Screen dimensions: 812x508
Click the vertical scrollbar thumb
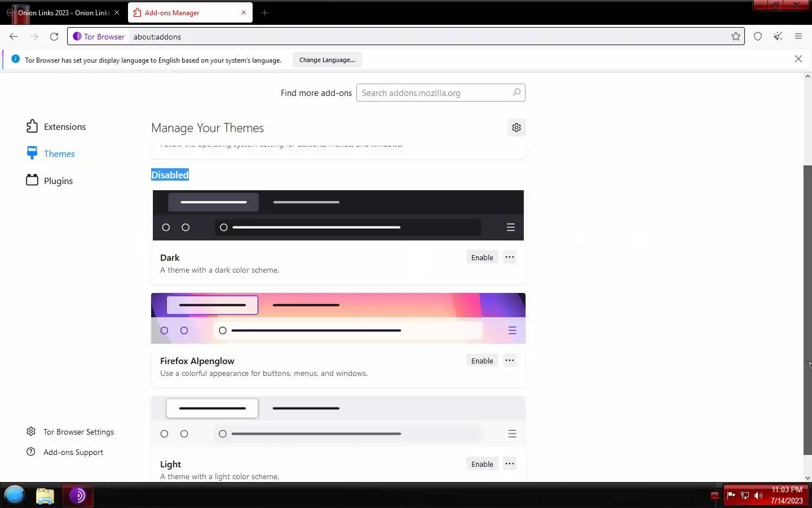coord(807,310)
